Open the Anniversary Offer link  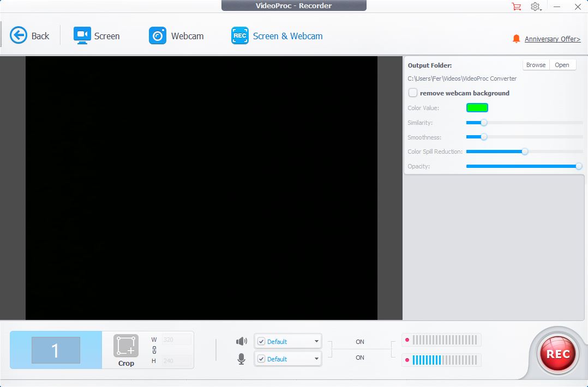click(x=553, y=39)
